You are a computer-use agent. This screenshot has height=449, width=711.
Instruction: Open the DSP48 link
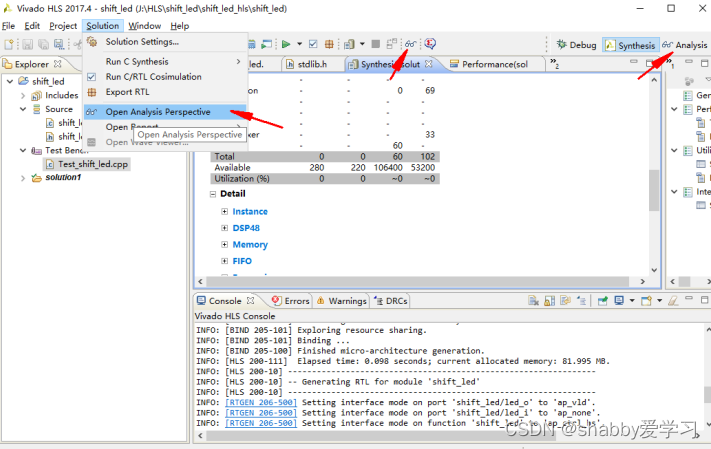(246, 228)
